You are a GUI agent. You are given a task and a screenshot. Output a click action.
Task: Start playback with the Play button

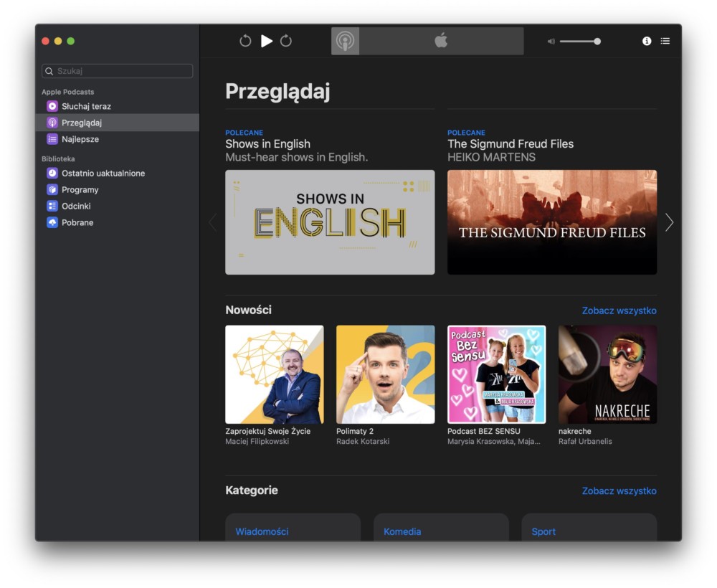[x=267, y=41]
